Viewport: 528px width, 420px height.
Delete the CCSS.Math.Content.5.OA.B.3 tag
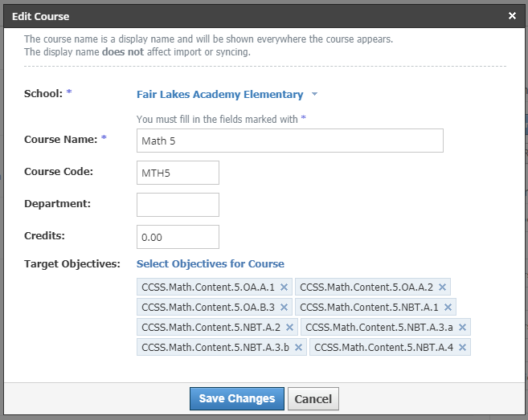(x=284, y=308)
